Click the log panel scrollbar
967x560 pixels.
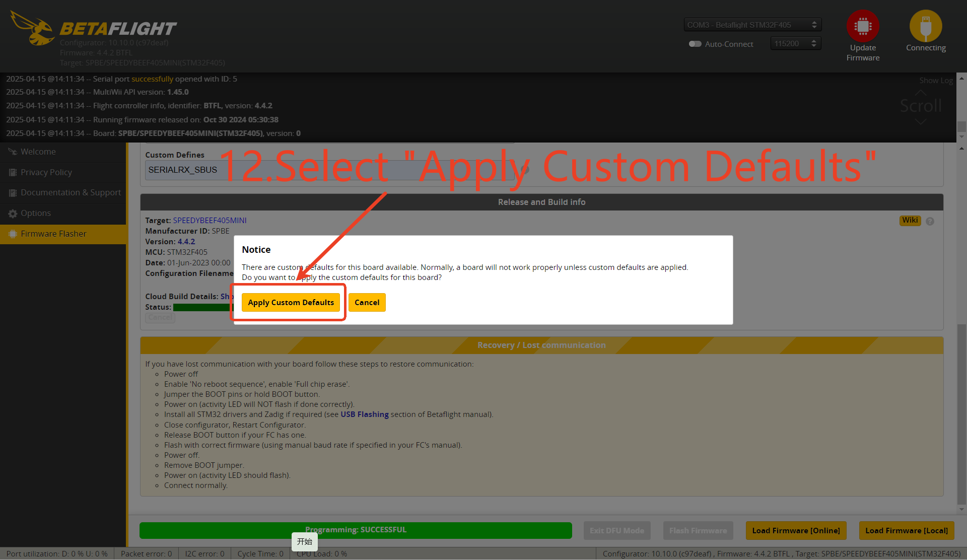[x=961, y=126]
